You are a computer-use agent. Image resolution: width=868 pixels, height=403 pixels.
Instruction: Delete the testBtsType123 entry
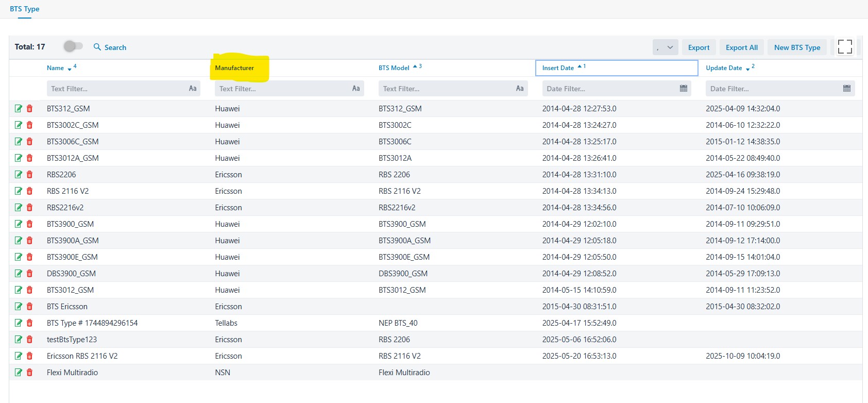coord(29,340)
